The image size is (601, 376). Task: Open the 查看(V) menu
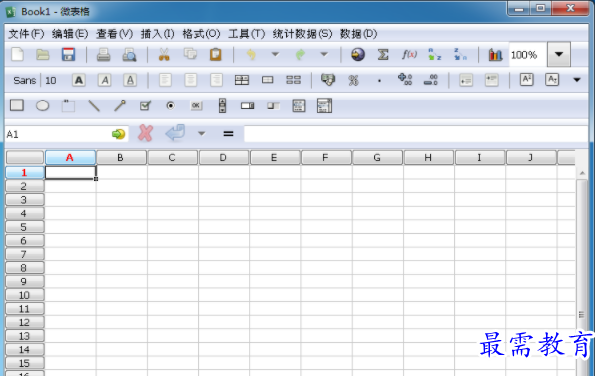pos(114,34)
